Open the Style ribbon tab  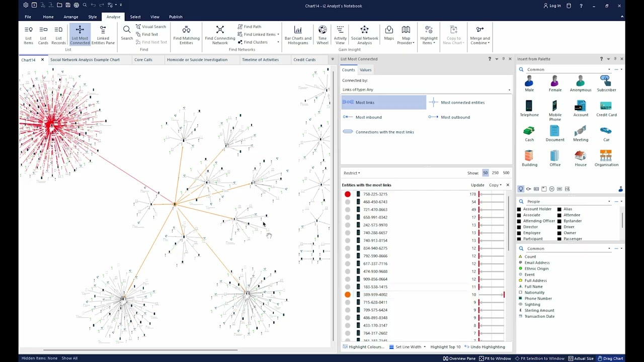coord(93,17)
